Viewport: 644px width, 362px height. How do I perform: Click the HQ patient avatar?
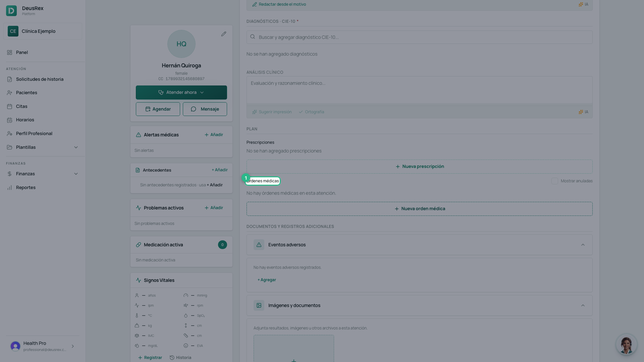(181, 44)
